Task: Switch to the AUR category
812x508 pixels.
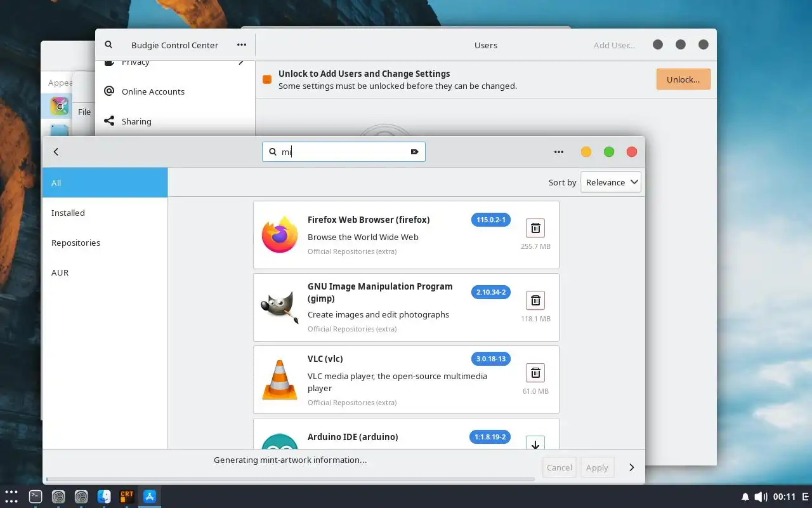Action: point(105,272)
